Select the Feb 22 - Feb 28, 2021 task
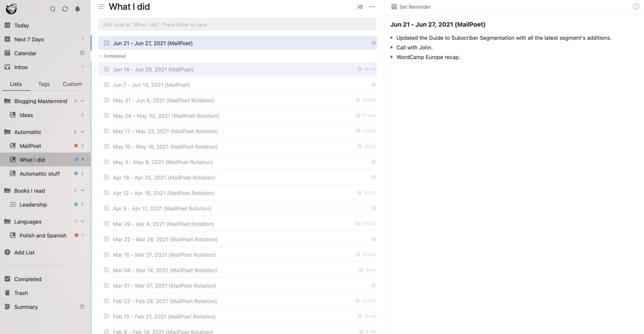Screen dimensions: 644x334 tap(237, 301)
